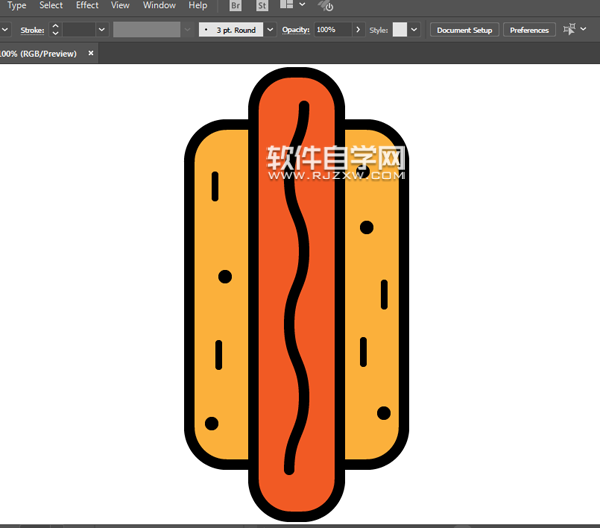Click the GPU performance rocket icon
Viewport: 600px width, 528px height.
click(x=326, y=7)
